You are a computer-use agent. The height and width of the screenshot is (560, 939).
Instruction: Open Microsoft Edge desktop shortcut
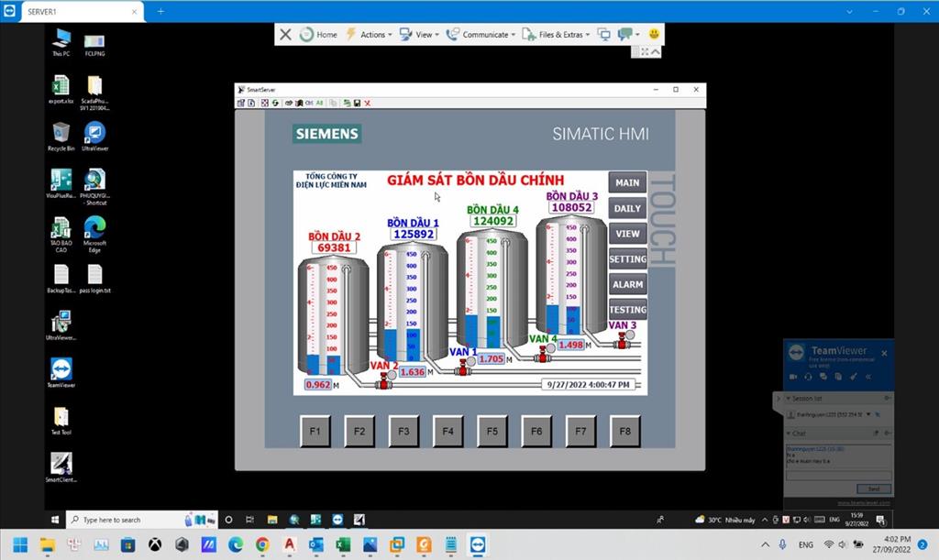94,236
